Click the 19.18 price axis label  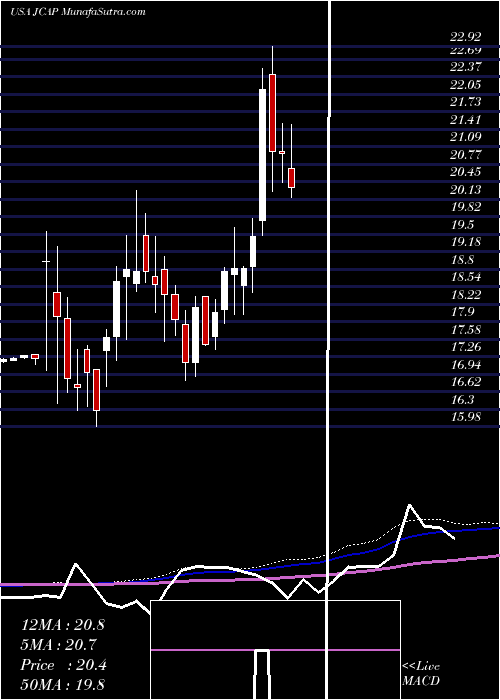[466, 242]
